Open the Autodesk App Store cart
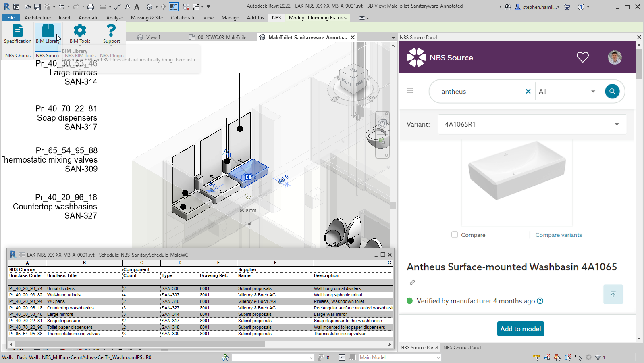This screenshot has width=644, height=363. point(567,7)
